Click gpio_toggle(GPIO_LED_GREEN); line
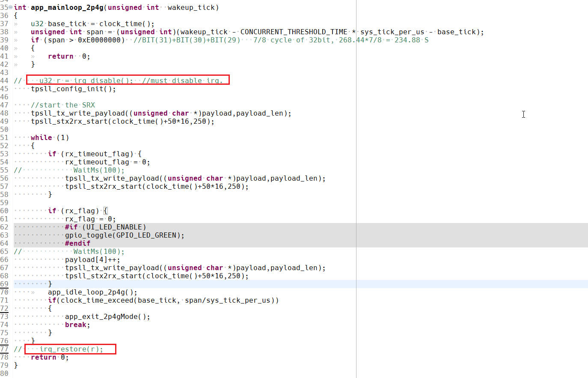This screenshot has height=378, width=588. [x=125, y=235]
